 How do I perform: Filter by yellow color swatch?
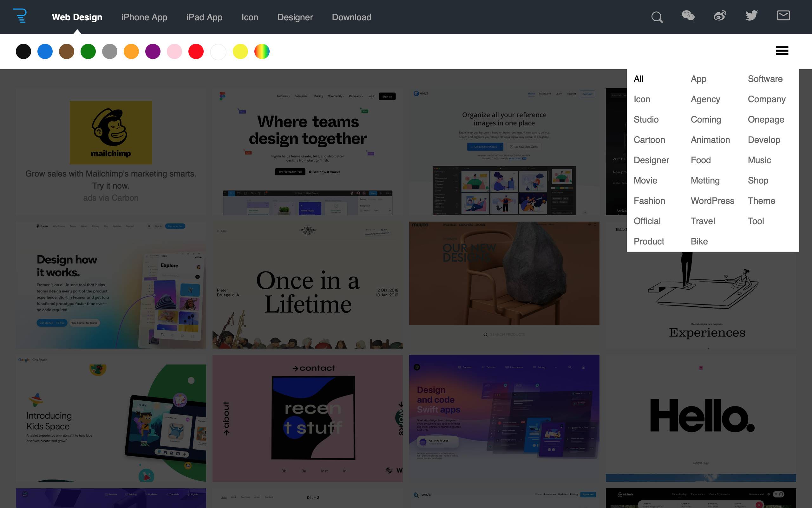[x=240, y=52]
